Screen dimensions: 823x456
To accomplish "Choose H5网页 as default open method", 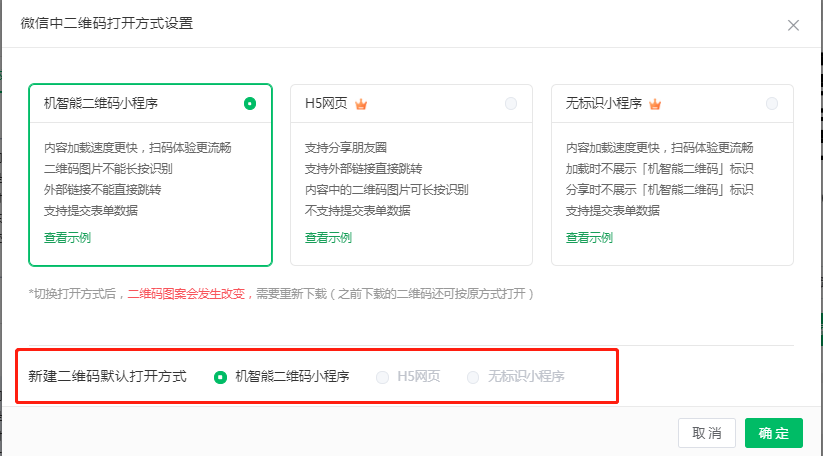I will [383, 377].
